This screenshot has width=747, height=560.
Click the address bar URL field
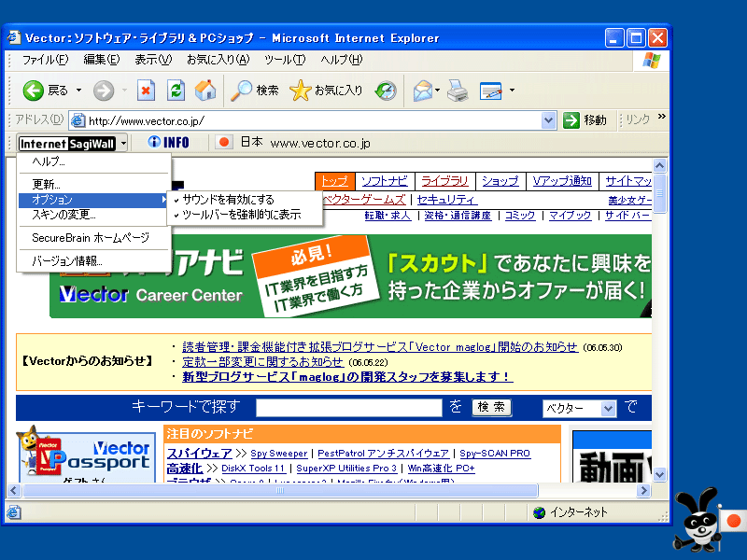[x=314, y=121]
